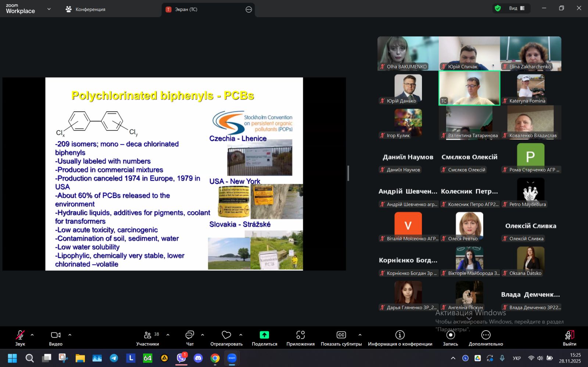The width and height of the screenshot is (588, 367).
Task: Start the meeting recording
Action: coord(450,335)
